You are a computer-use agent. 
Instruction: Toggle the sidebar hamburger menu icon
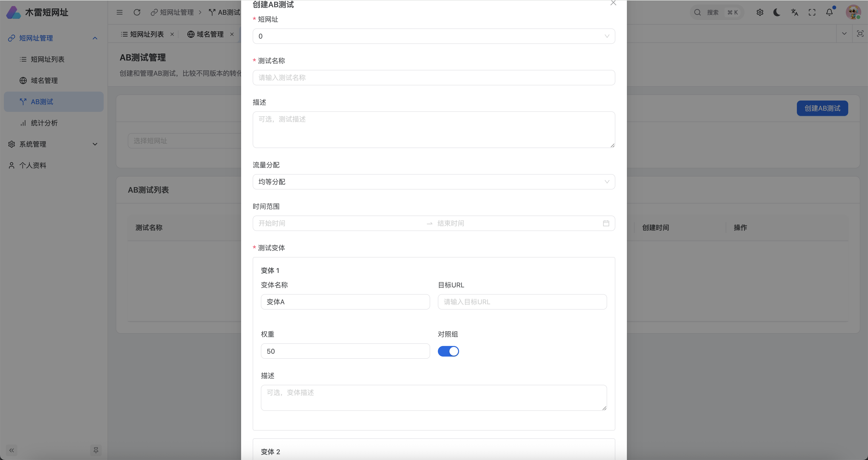coord(120,12)
